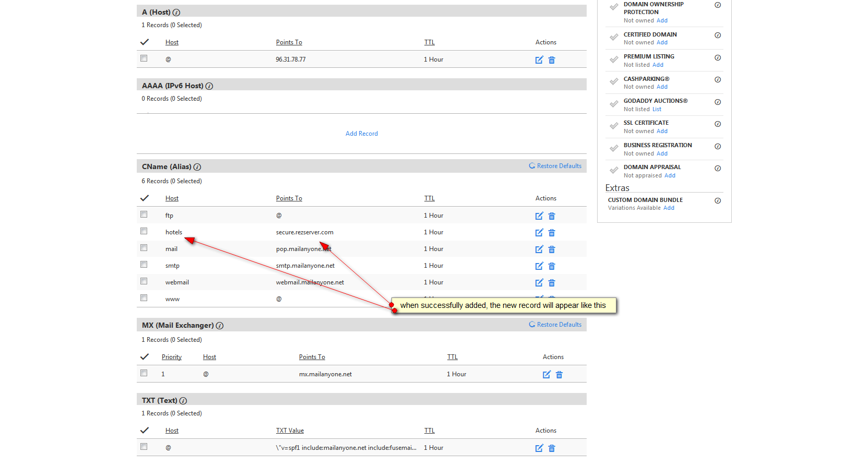Delete the webmail CName record

[552, 283]
